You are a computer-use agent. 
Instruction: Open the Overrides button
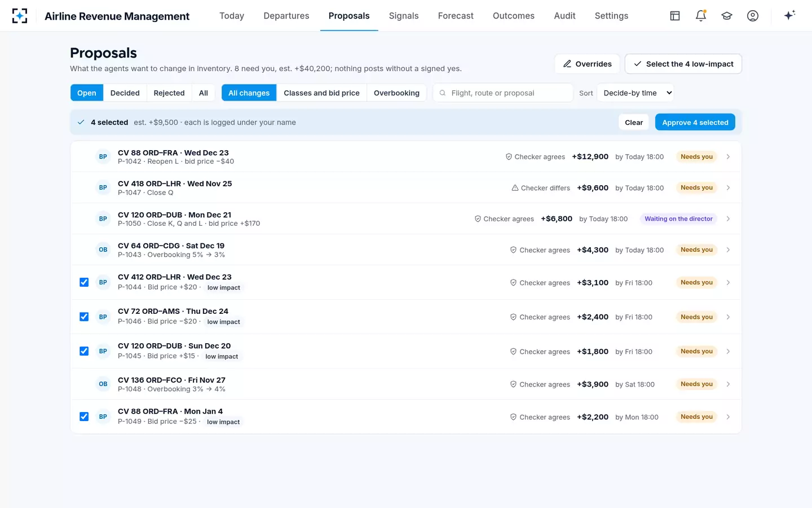(x=588, y=64)
